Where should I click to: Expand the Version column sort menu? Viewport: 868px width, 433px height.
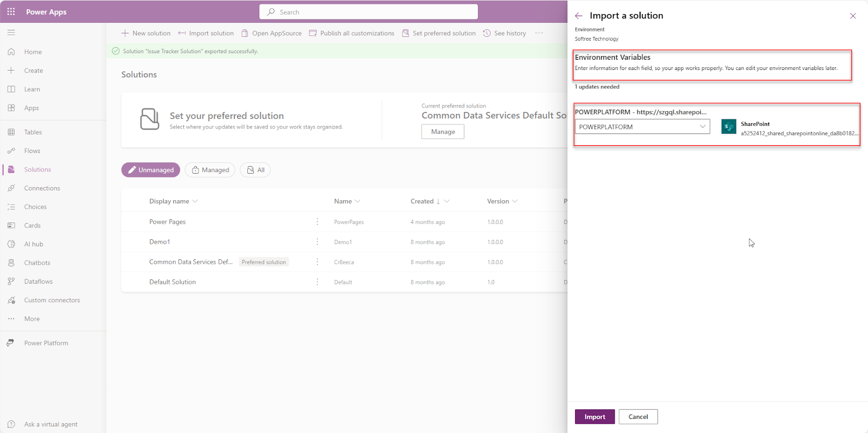515,201
